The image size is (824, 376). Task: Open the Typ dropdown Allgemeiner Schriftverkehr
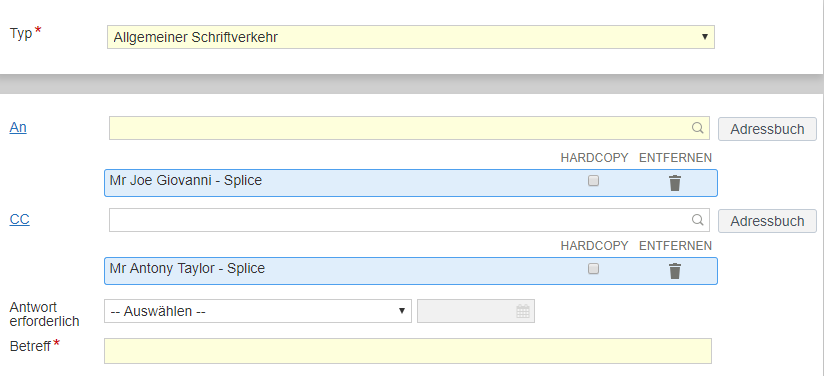[411, 37]
